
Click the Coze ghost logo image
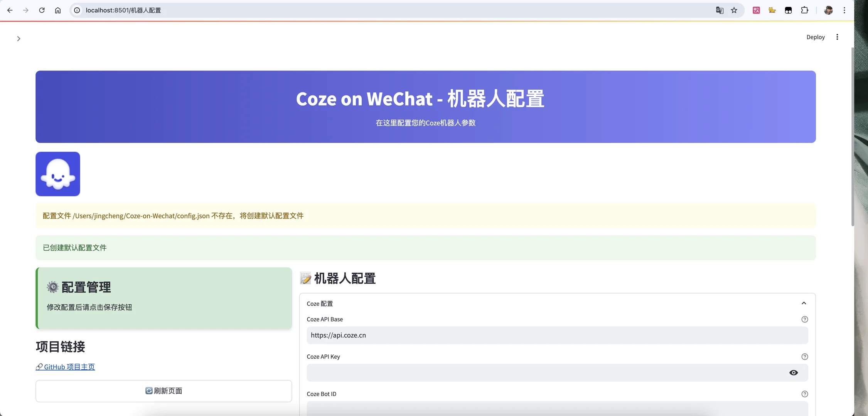(58, 174)
